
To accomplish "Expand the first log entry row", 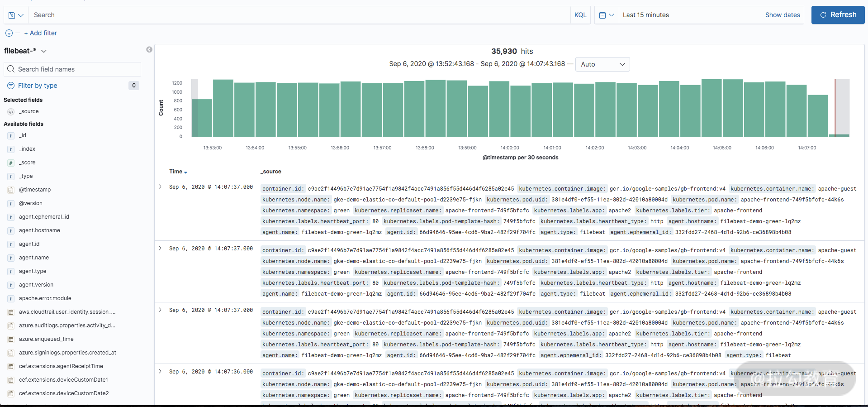I will 160,187.
